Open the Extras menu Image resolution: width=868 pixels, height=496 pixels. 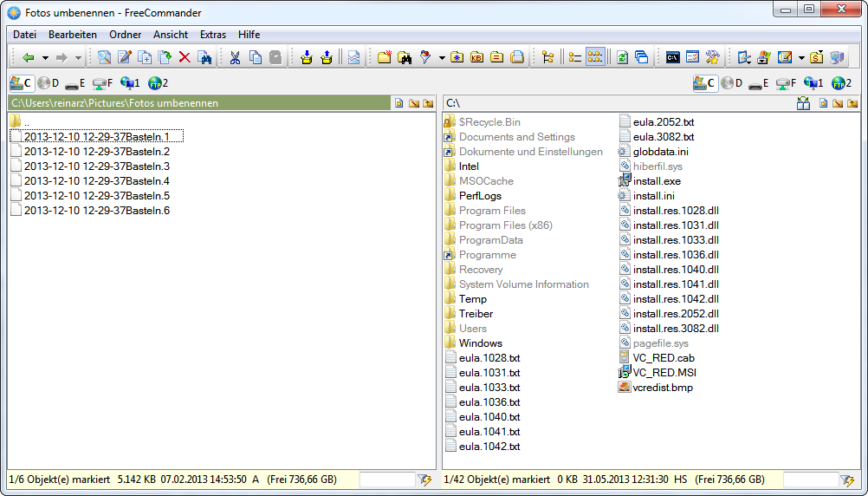coord(213,35)
